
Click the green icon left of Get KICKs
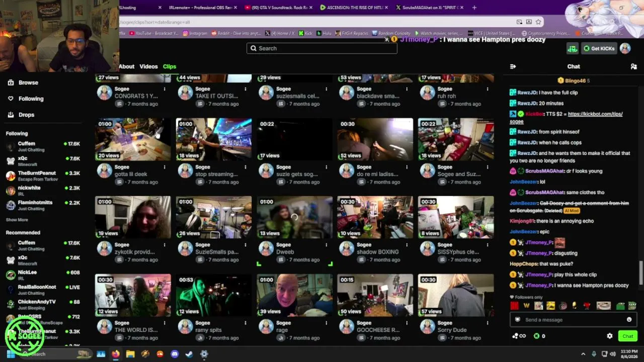[x=572, y=48]
